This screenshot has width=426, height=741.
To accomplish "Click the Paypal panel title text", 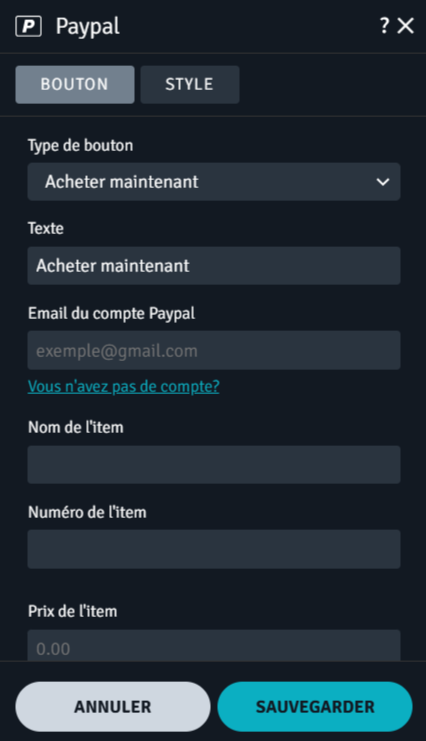I will 88,26.
